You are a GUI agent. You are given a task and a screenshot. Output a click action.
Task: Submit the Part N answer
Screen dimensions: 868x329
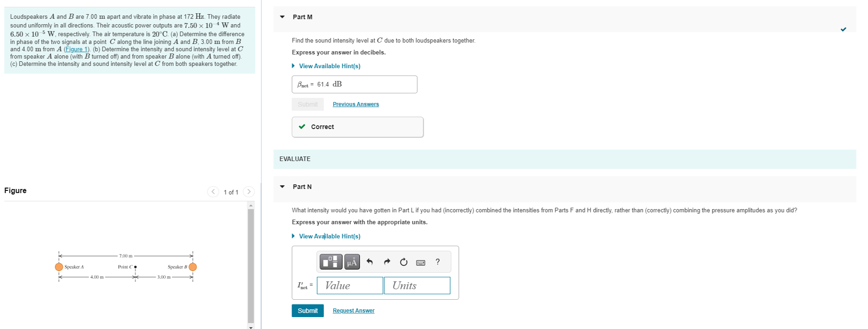[x=307, y=310]
